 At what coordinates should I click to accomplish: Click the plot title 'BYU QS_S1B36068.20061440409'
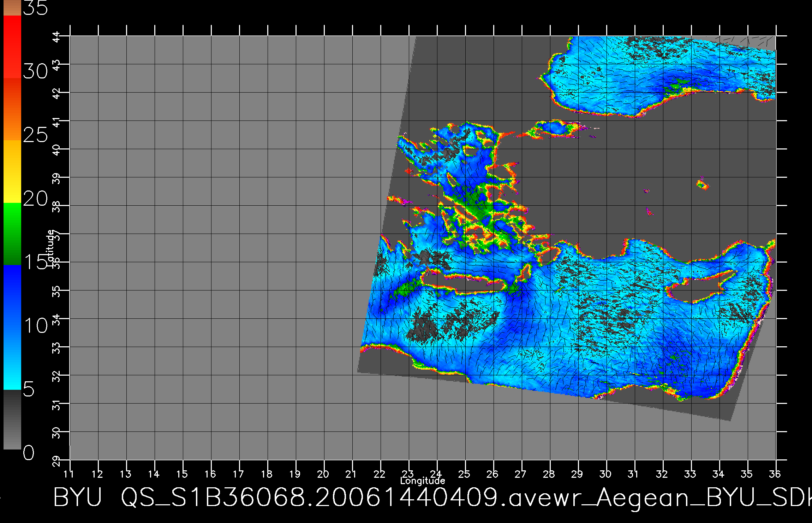tap(275, 497)
